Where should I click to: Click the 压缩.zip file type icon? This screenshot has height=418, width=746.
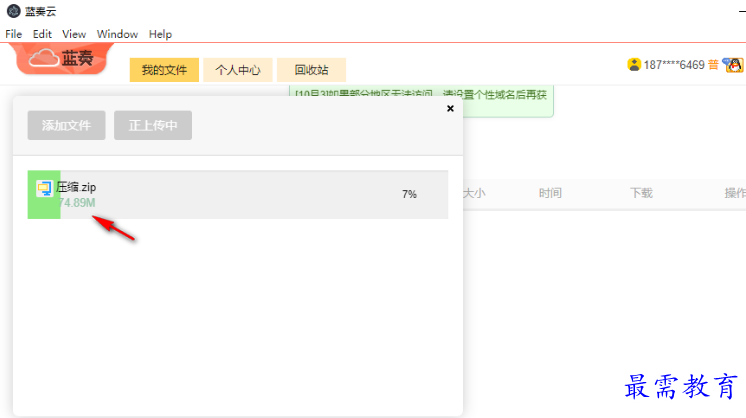tap(44, 188)
